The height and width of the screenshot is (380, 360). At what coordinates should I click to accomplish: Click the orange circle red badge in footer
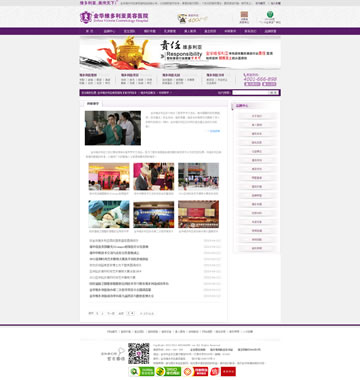coord(195,371)
